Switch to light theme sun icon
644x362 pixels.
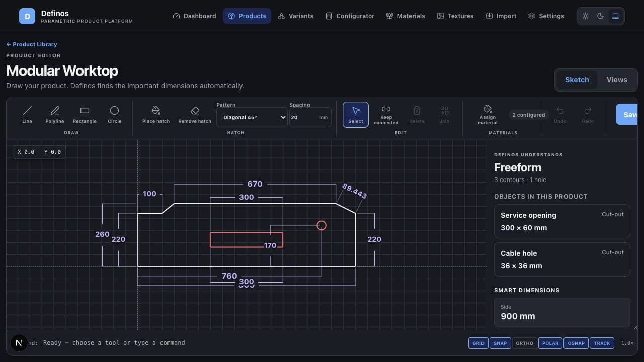pyautogui.click(x=585, y=16)
